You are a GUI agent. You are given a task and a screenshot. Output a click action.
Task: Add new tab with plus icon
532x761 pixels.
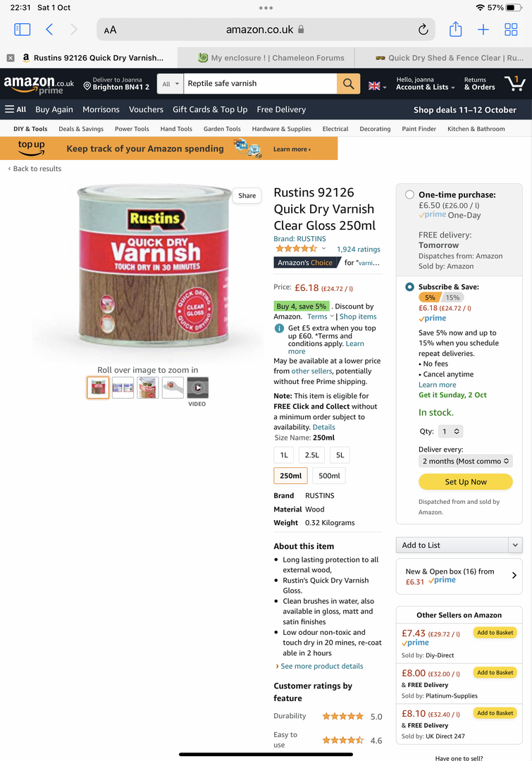tap(483, 30)
